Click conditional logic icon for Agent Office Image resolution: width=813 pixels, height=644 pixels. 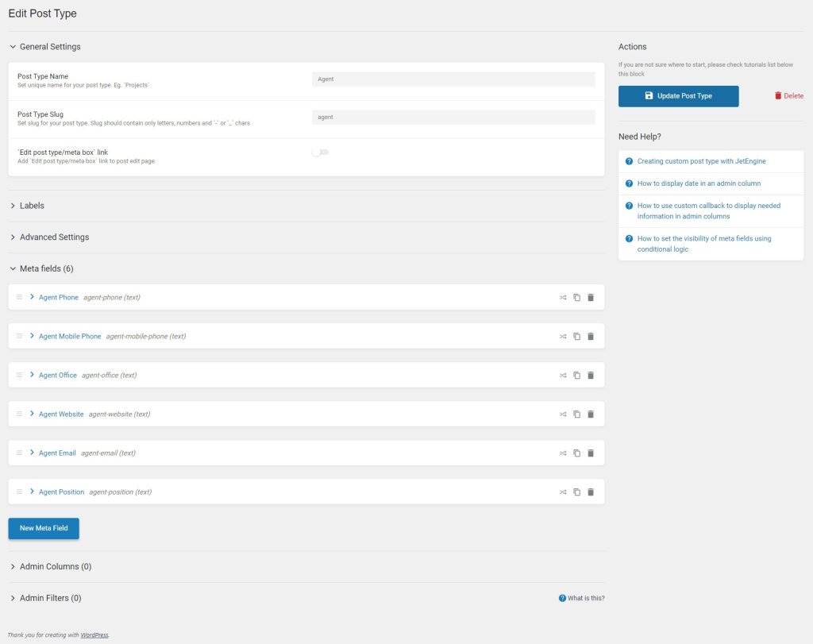pos(563,375)
